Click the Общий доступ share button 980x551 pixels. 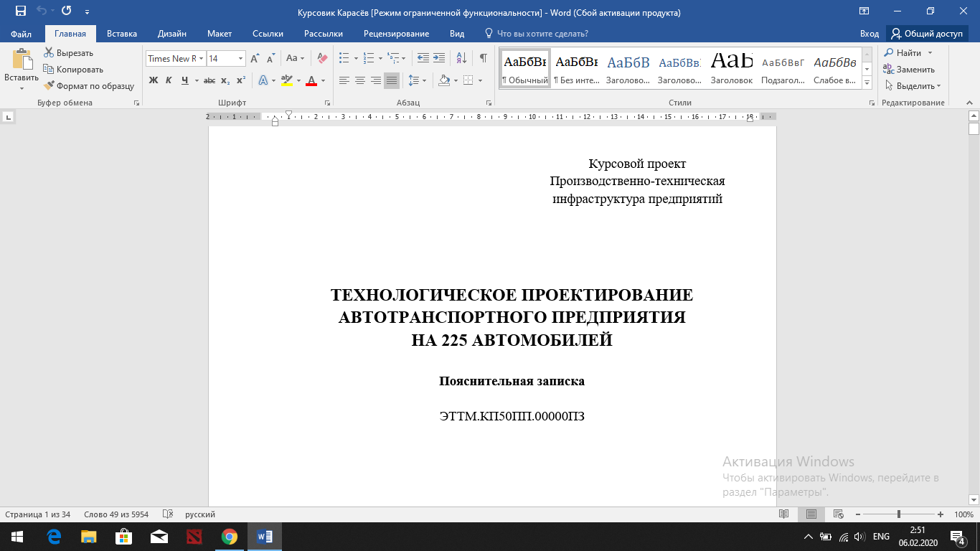coord(927,34)
